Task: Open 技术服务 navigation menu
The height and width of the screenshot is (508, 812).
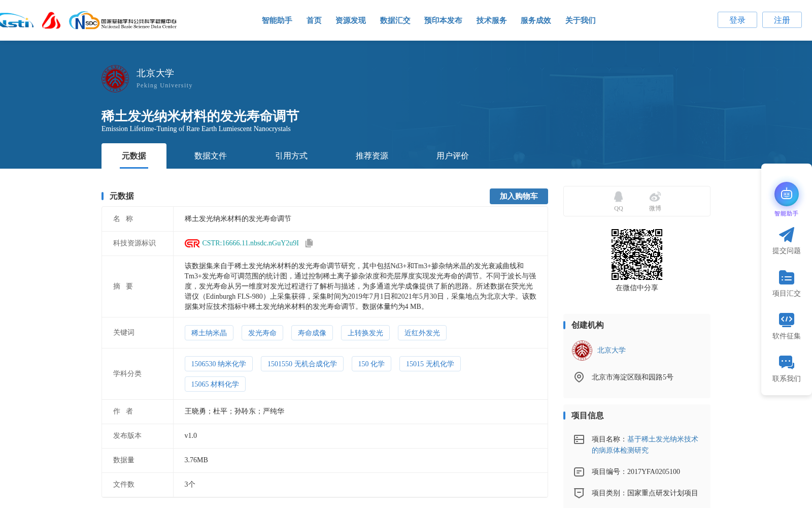Action: (492, 20)
